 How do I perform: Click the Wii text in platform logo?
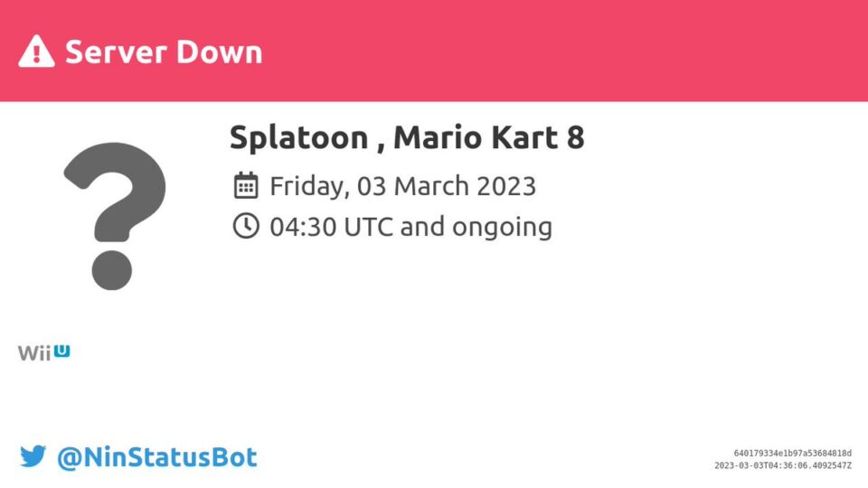34,353
